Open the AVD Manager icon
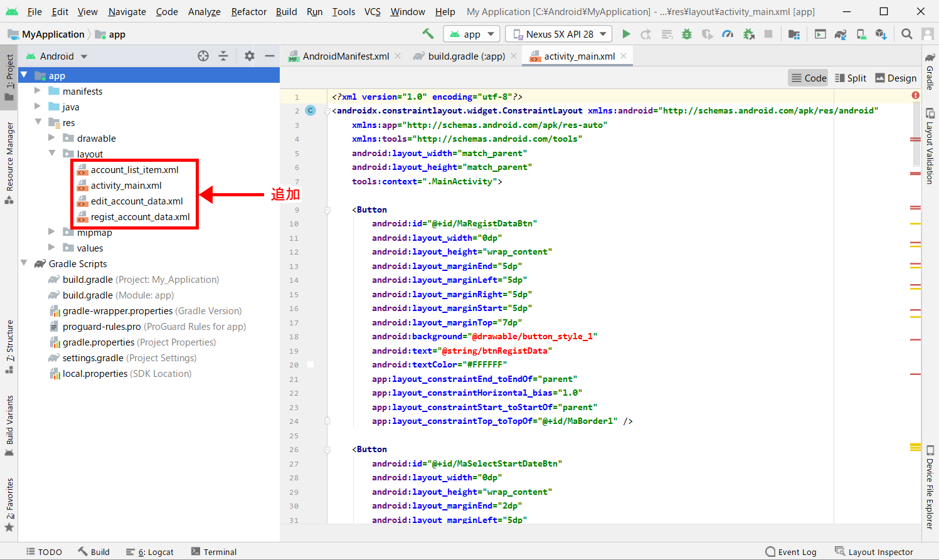The height and width of the screenshot is (560, 939). tap(861, 34)
